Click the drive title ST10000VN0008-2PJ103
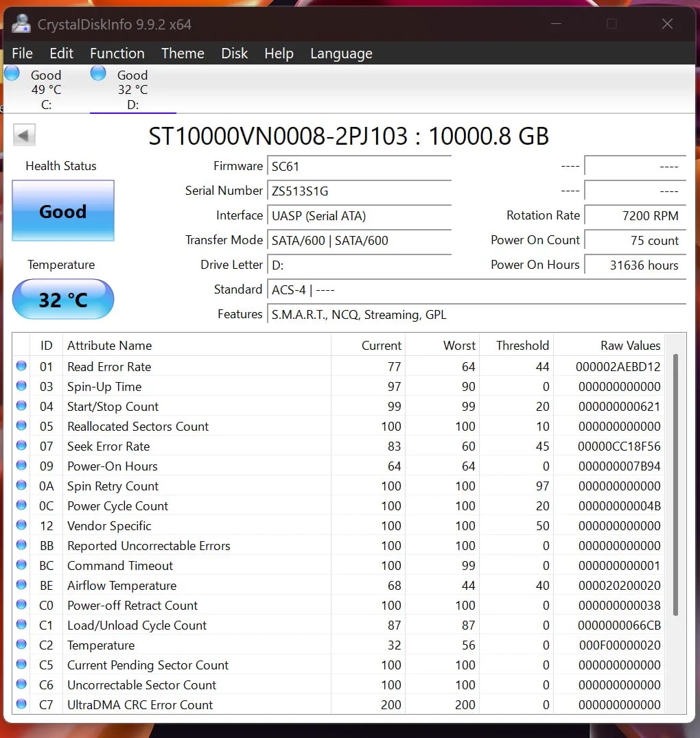This screenshot has height=738, width=700. point(278,136)
